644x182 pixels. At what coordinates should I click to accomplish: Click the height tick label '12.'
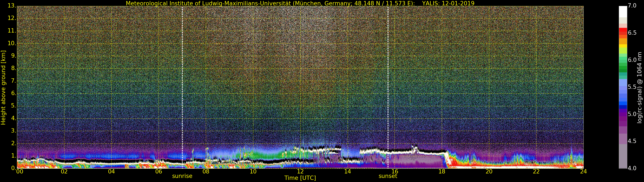[12, 18]
